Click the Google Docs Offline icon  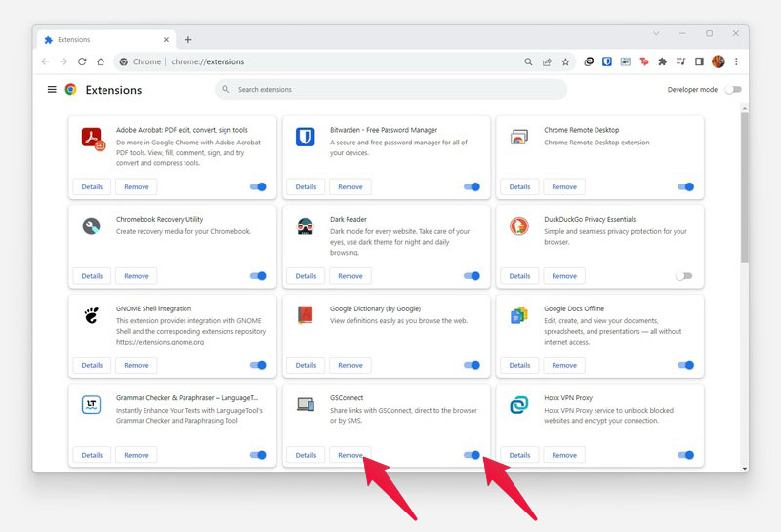pos(519,315)
